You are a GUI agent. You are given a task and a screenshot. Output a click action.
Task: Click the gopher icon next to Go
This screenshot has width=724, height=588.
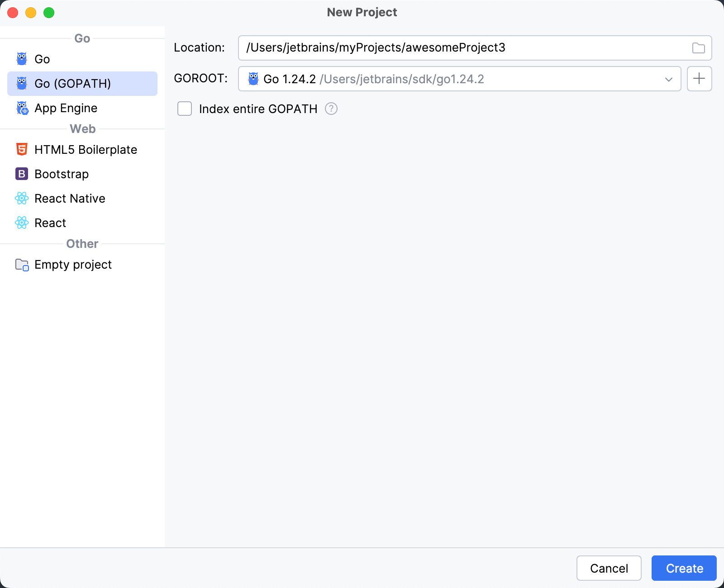pyautogui.click(x=21, y=59)
